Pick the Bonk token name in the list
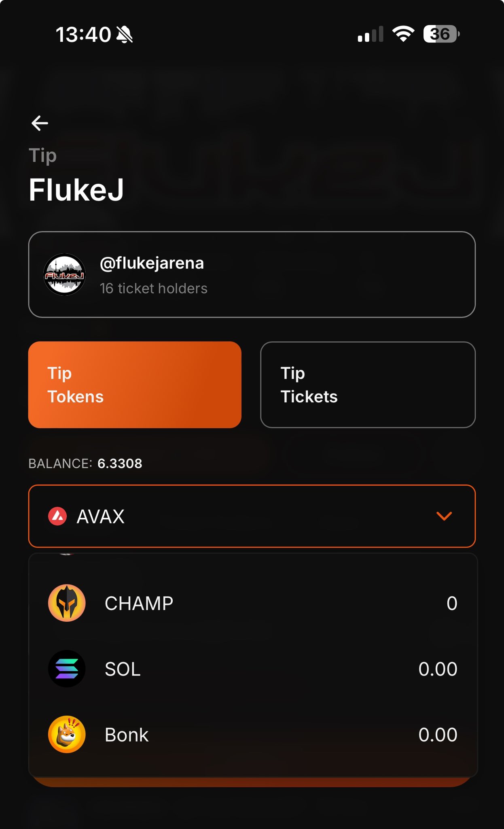 pyautogui.click(x=127, y=735)
